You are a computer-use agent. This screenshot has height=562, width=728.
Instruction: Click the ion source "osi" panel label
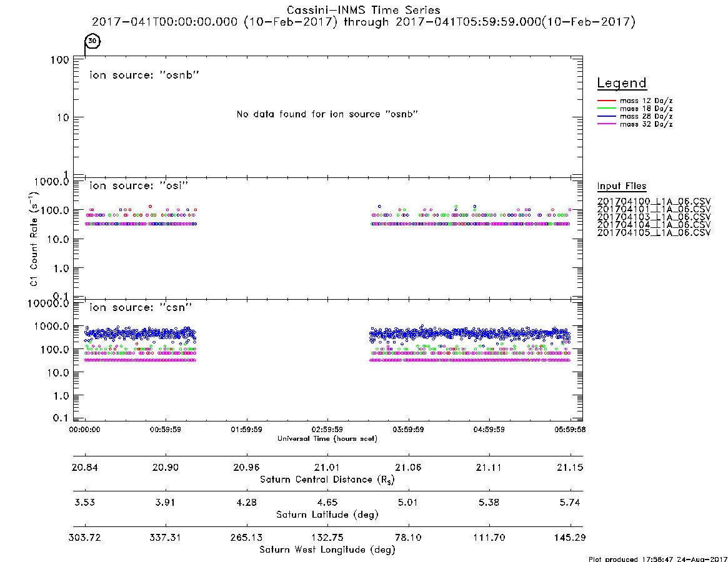[138, 185]
